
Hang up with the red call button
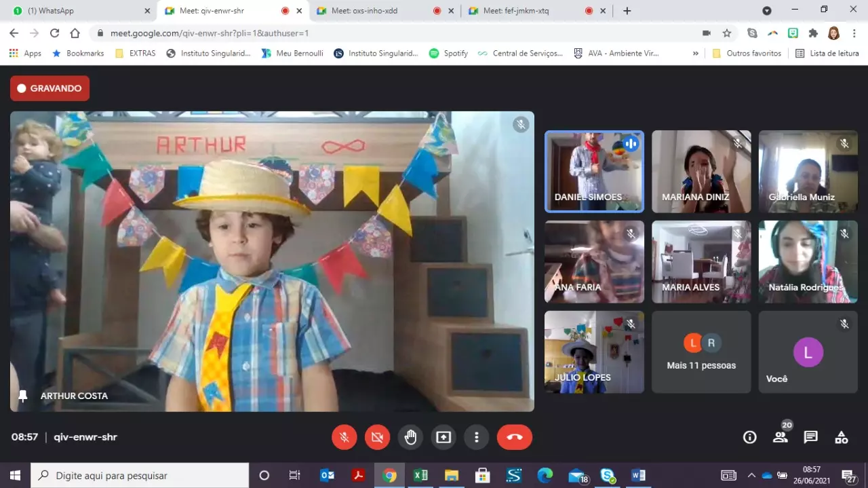pyautogui.click(x=514, y=437)
